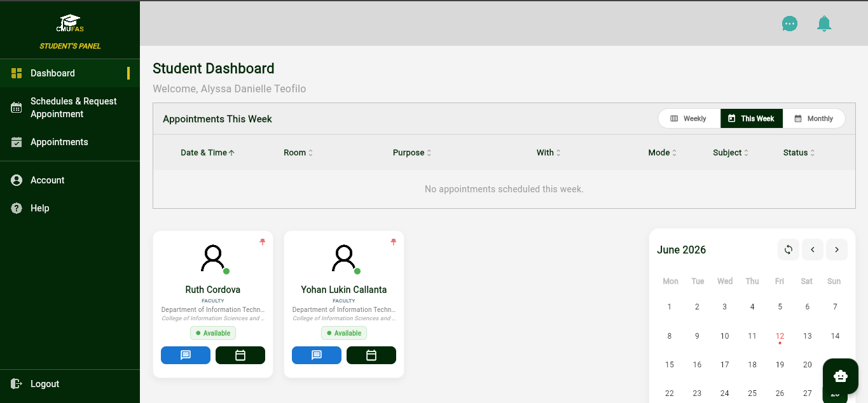Go to Schedules & Request Appointment
This screenshot has width=868, height=403.
[70, 108]
